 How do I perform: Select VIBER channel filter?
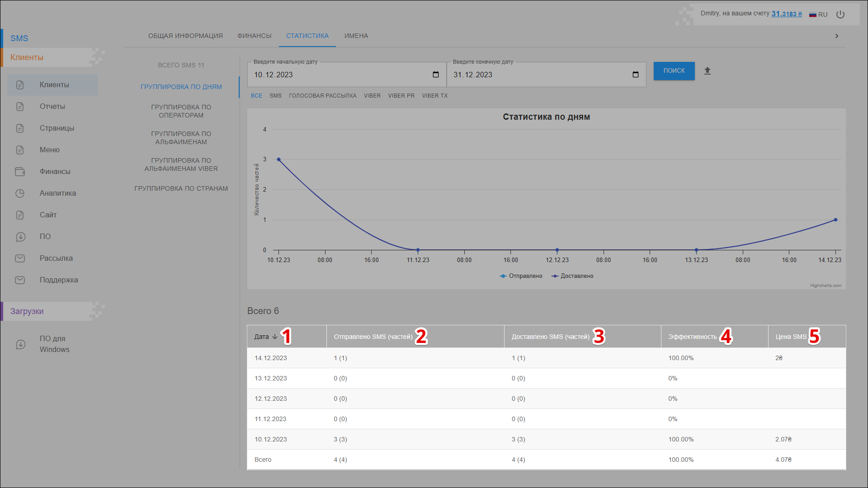coord(372,96)
